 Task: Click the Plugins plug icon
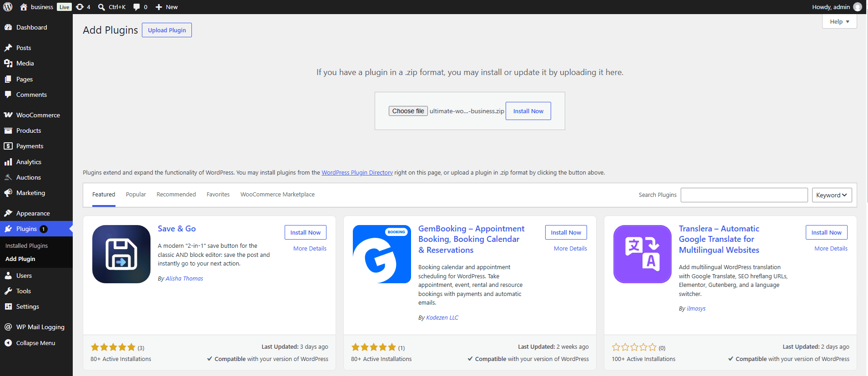tap(8, 229)
